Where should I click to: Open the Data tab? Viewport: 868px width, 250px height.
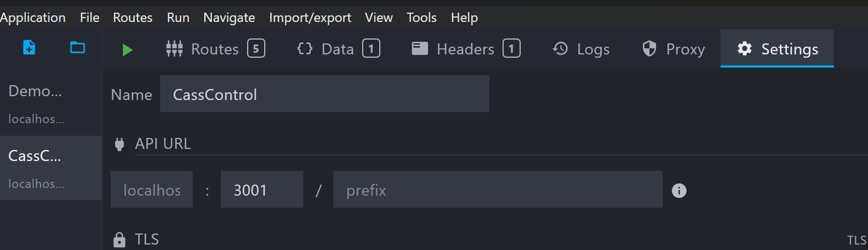point(338,49)
